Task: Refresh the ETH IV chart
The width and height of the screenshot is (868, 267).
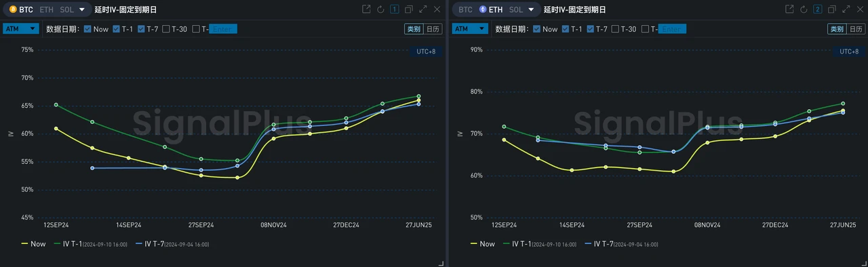Action: pyautogui.click(x=804, y=9)
